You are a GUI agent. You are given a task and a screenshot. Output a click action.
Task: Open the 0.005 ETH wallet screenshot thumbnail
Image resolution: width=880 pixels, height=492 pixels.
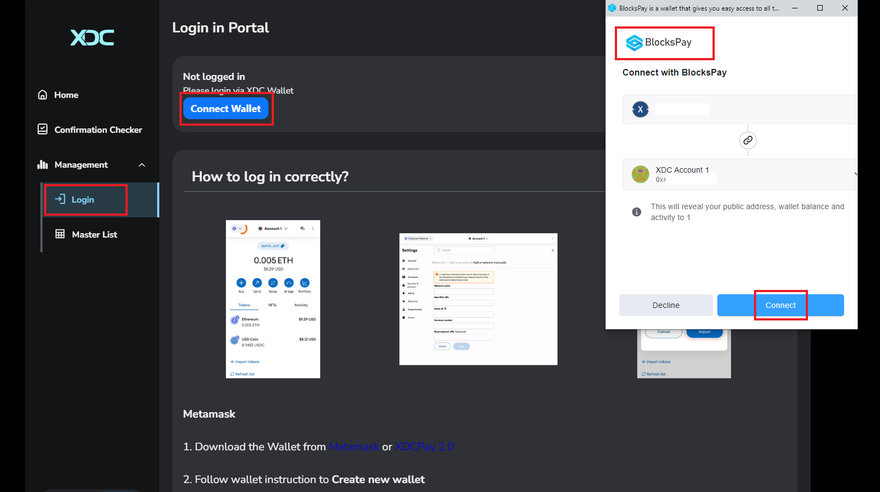point(273,299)
